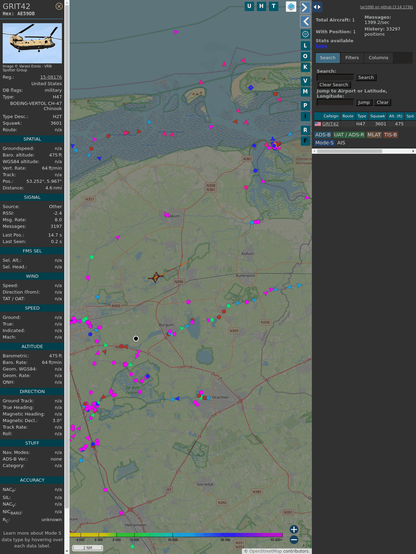Click the U map toggle button
Screen dimensions: 416x554
tap(249, 6)
